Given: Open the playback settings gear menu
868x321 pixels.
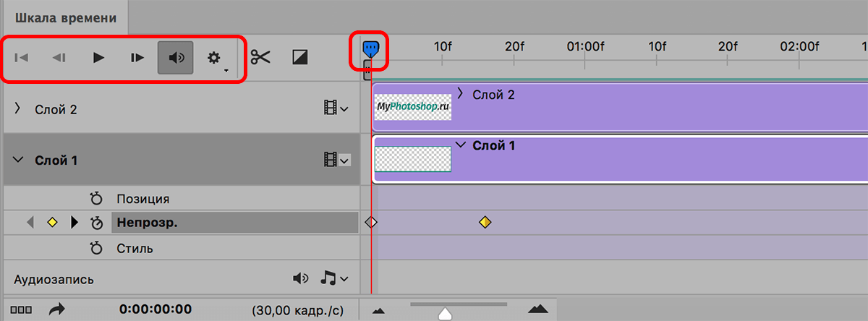Looking at the screenshot, I should pos(214,58).
